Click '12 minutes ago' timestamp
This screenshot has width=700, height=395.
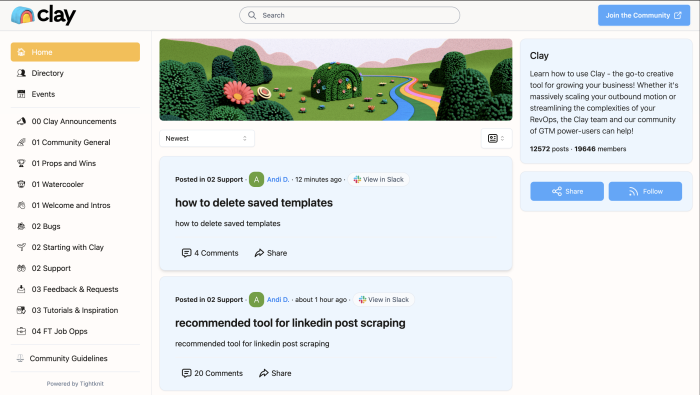point(318,179)
